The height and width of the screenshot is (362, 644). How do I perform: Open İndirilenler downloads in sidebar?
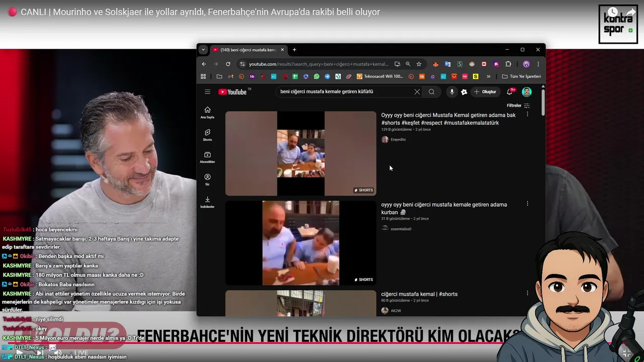(207, 202)
